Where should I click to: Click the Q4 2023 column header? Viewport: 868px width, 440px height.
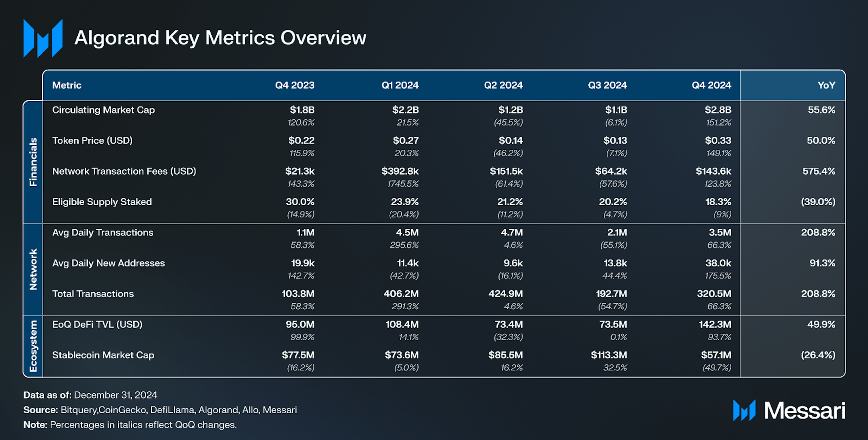pos(295,85)
